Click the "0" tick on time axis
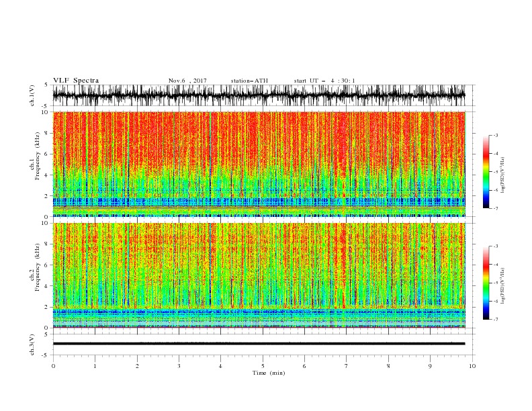 53,366
